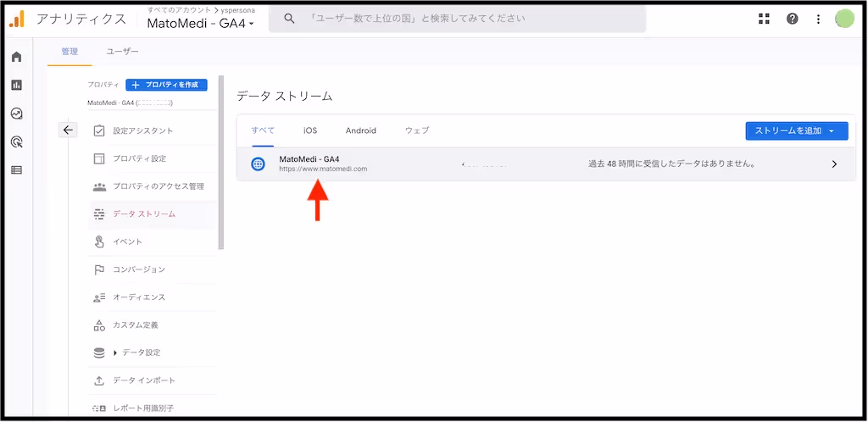Open the Configure table icon

(17, 170)
